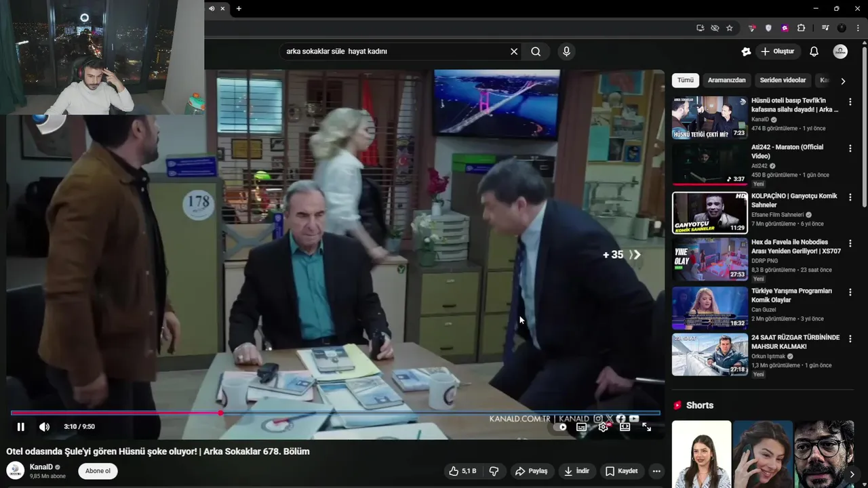Open the red-triangle extension icon
868x488 pixels.
[x=752, y=28]
